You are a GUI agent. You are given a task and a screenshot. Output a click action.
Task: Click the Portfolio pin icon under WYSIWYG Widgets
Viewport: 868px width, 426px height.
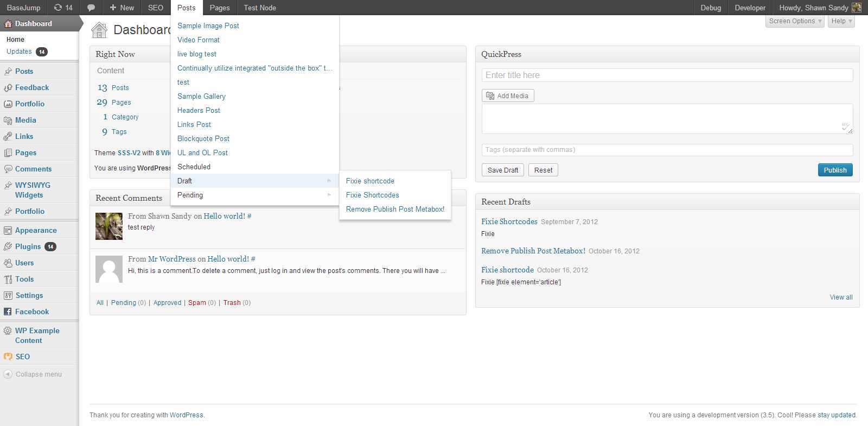pos(8,211)
